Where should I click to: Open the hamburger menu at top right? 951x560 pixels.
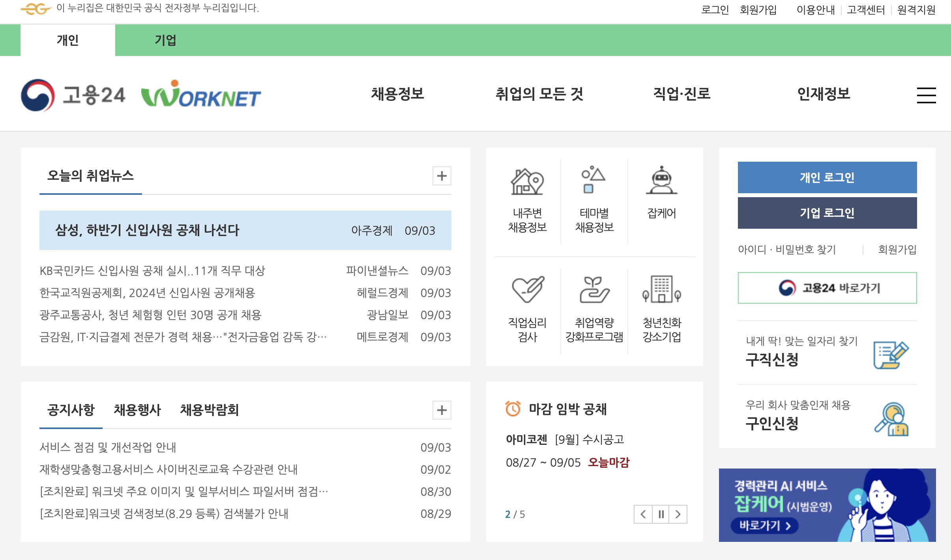927,95
